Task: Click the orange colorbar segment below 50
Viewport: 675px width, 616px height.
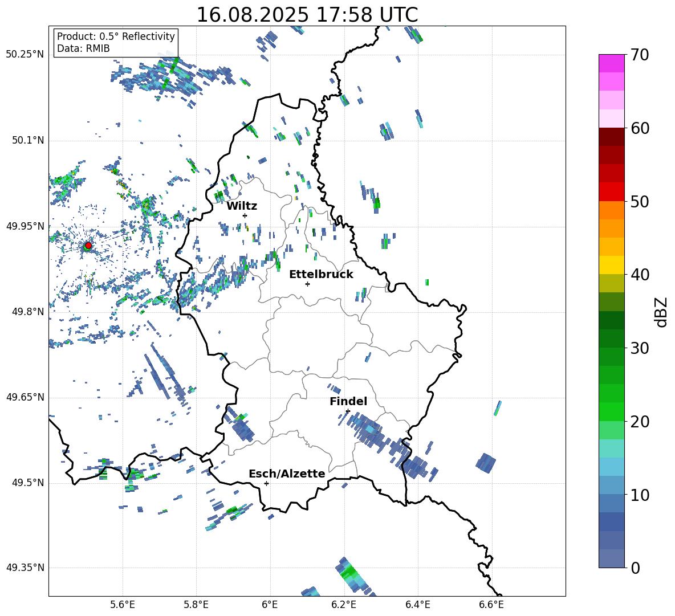Action: (x=611, y=210)
